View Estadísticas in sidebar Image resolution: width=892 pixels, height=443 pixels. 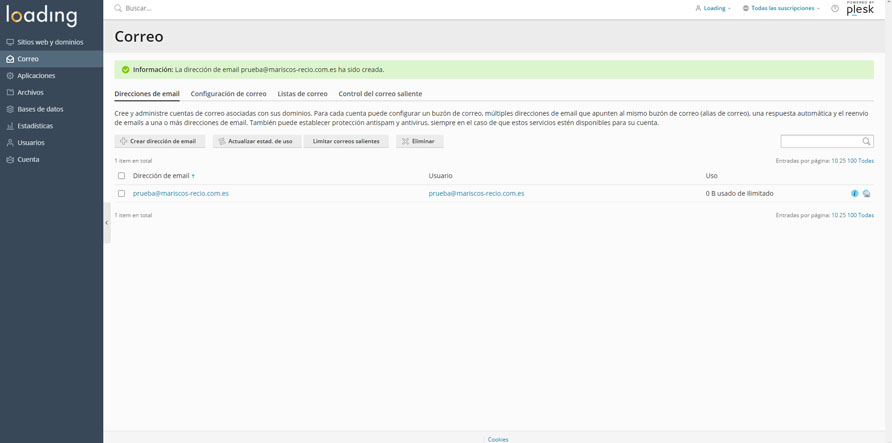[x=35, y=126]
